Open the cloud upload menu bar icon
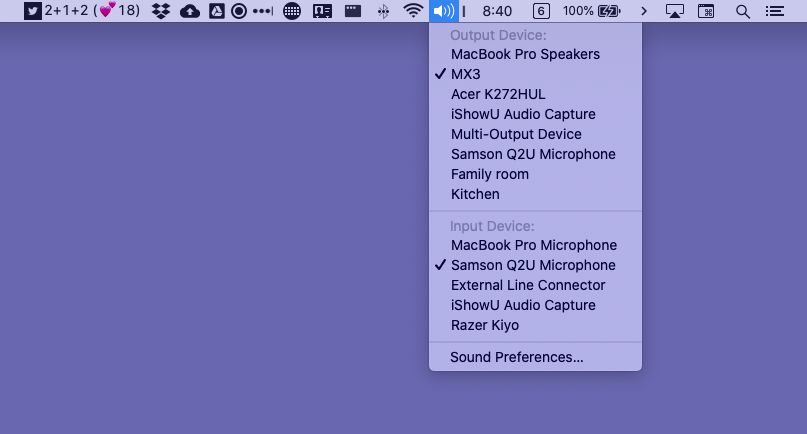 189,11
